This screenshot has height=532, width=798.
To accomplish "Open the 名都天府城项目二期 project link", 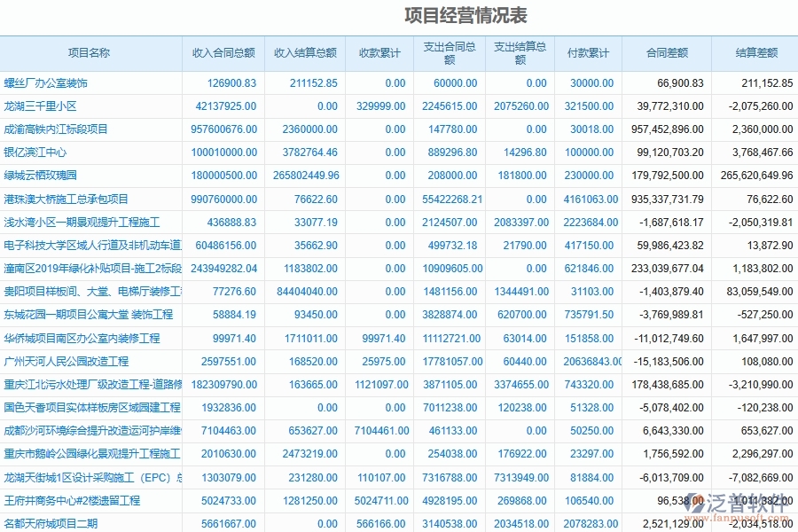I will tap(51, 524).
